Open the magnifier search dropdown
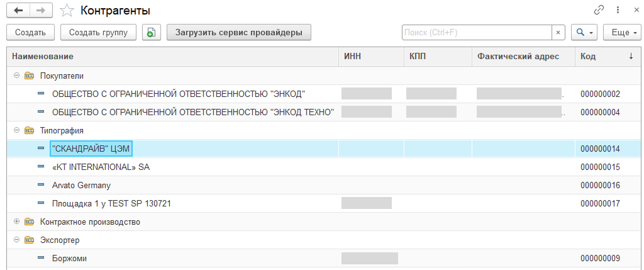Image resolution: width=644 pixels, height=270 pixels. [x=584, y=32]
